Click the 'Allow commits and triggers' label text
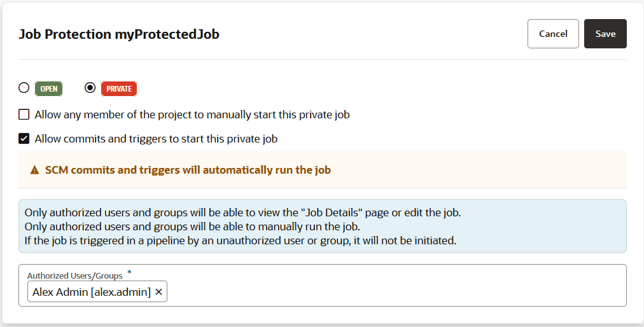Image resolution: width=644 pixels, height=327 pixels. coord(156,139)
